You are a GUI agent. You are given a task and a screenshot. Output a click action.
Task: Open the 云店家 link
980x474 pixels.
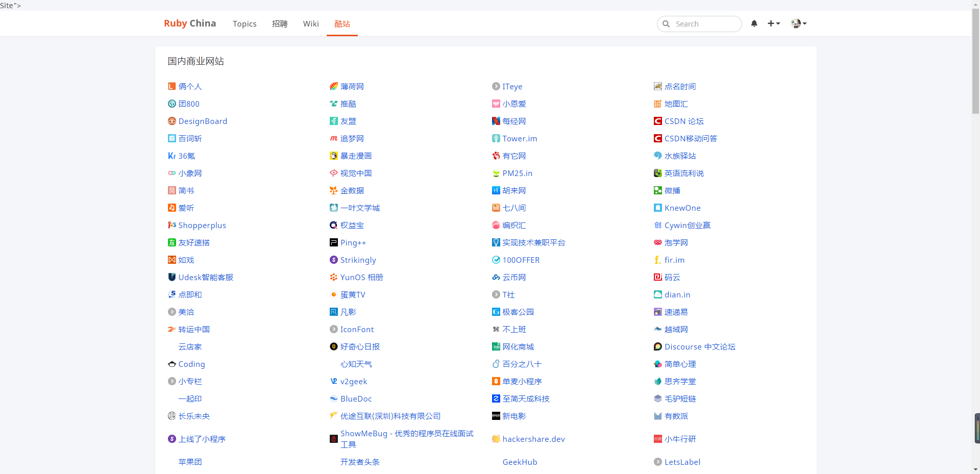pos(190,346)
